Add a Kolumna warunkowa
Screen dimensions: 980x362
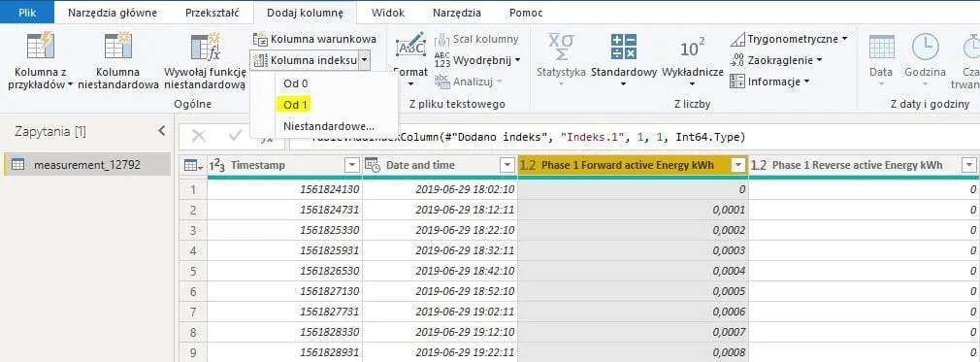click(x=314, y=39)
